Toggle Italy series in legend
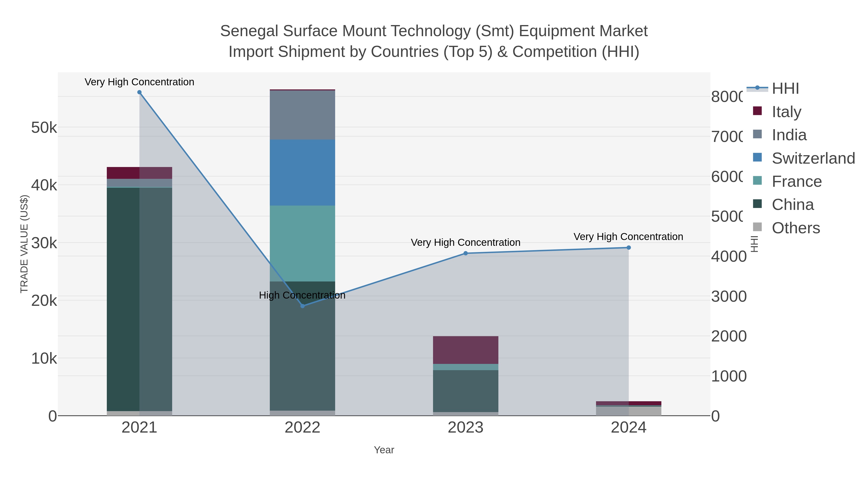868x488 pixels. pos(777,112)
